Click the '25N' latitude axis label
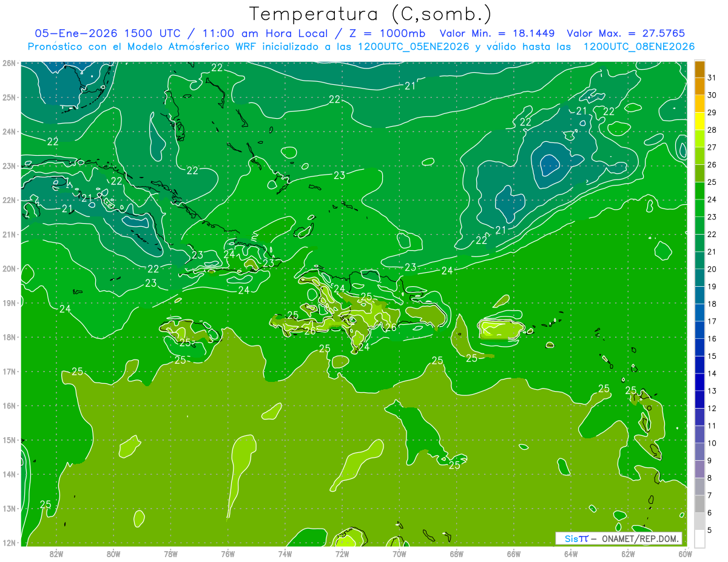 9,97
